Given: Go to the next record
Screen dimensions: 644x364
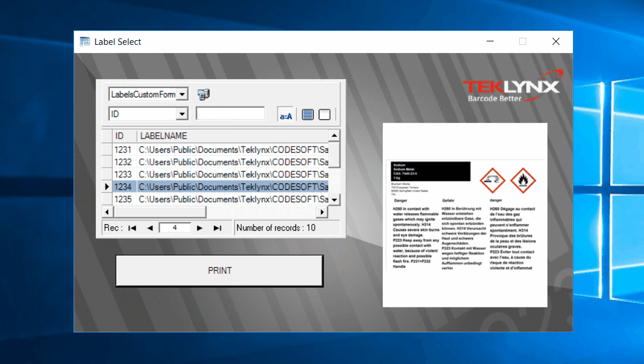Looking at the screenshot, I should click(199, 228).
